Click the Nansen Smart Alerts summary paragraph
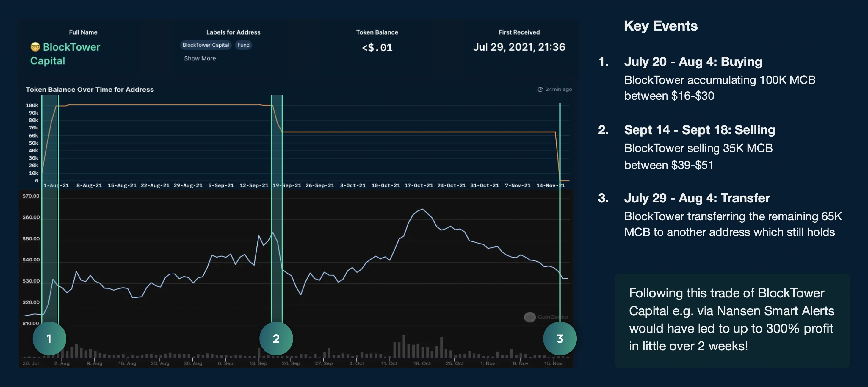The height and width of the screenshot is (387, 868). click(732, 320)
